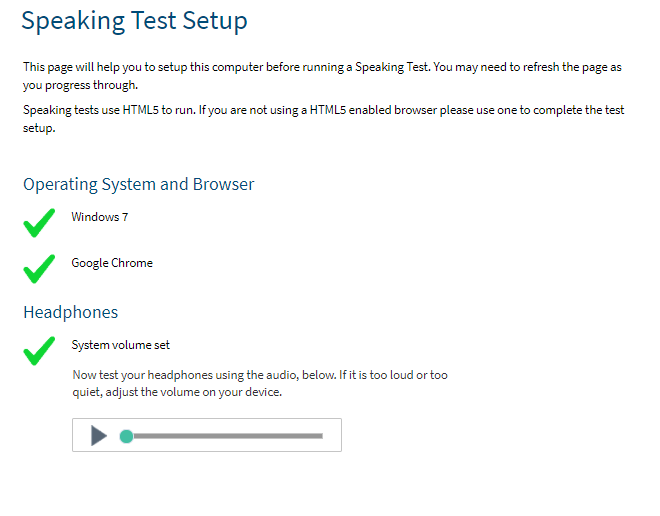
Task: Click the green checkmark beside Windows 7
Action: pos(39,223)
